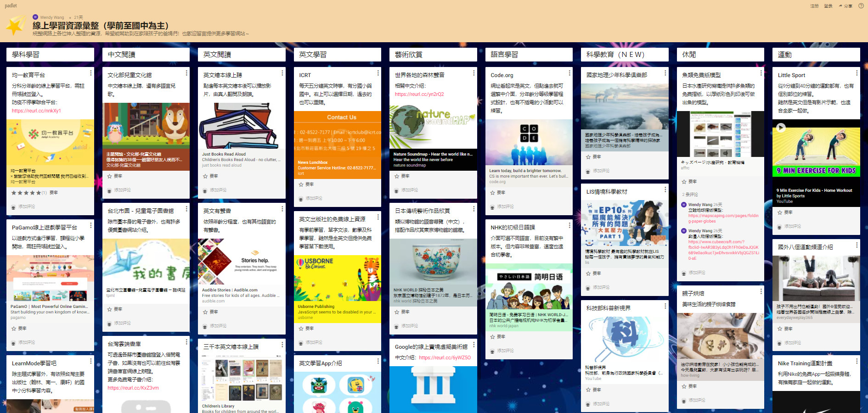Toggle star rating on ICRT post
The image size is (868, 413).
tap(301, 184)
